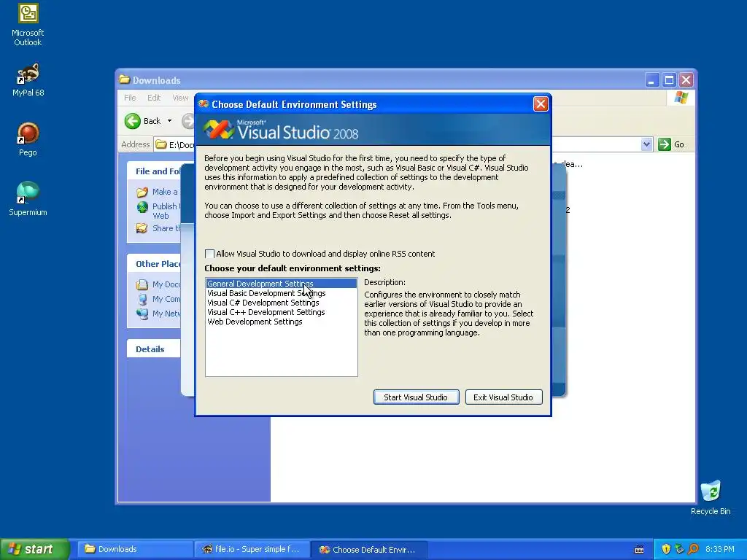Image resolution: width=747 pixels, height=560 pixels.
Task: Open the File menu in Downloads
Action: click(x=130, y=98)
